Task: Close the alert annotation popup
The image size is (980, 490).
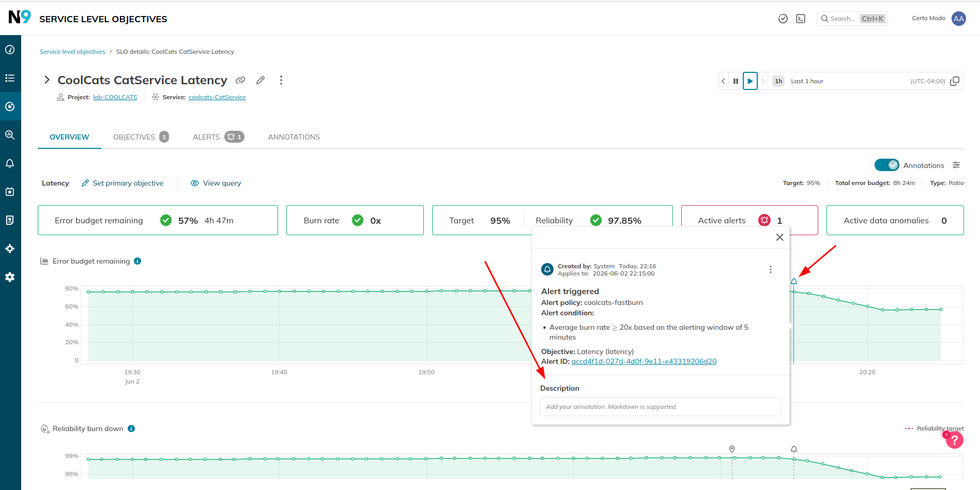Action: click(x=780, y=237)
